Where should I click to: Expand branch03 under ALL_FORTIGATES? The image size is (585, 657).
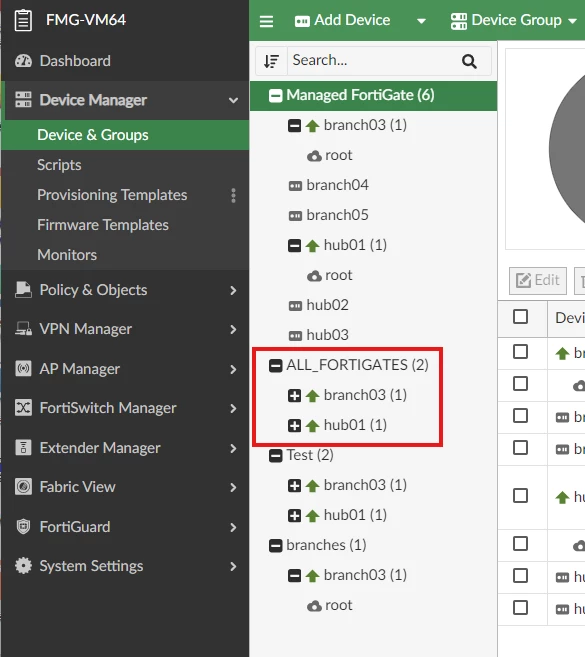pos(294,396)
